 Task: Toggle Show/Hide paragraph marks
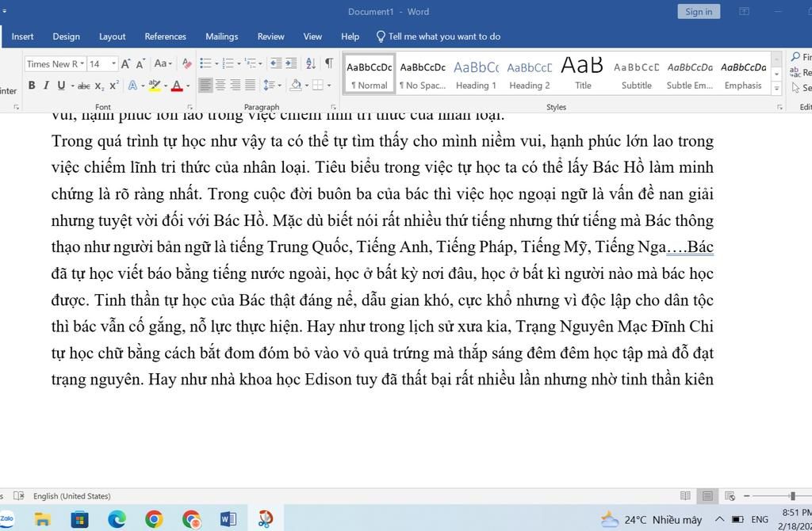tap(329, 63)
